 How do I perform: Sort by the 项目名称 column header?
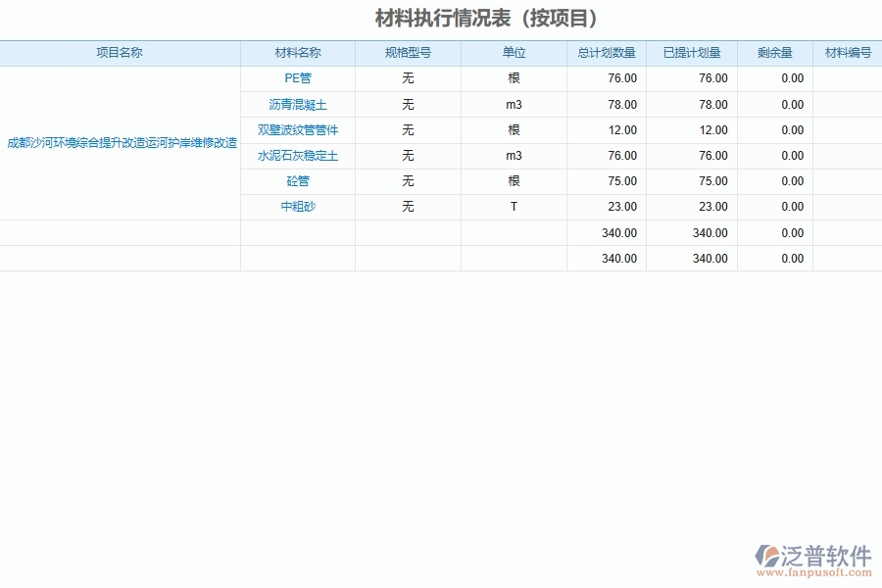121,53
